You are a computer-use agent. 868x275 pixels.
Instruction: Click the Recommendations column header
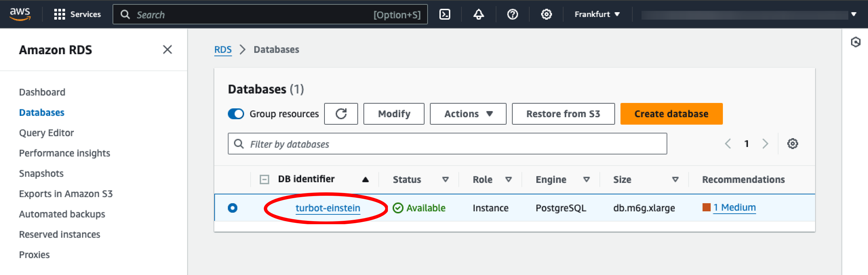(x=743, y=179)
